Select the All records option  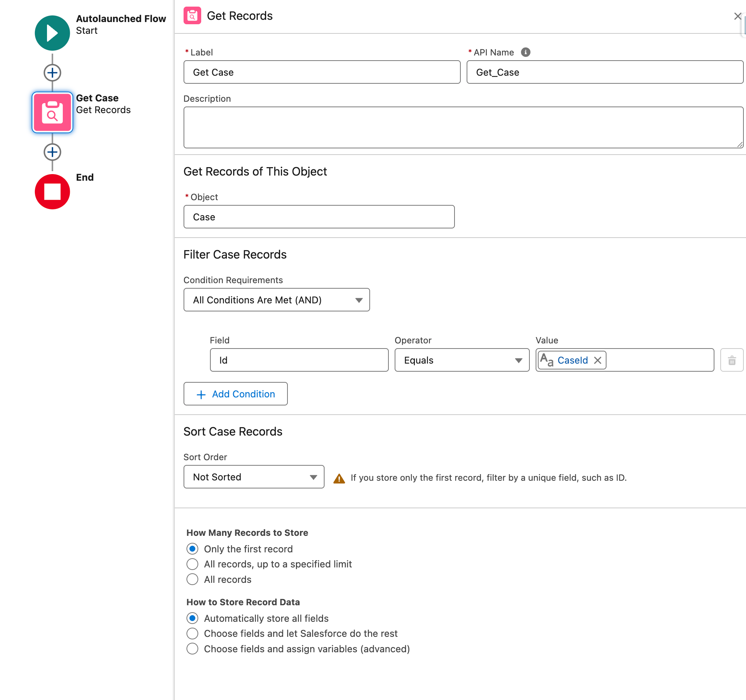coord(192,579)
